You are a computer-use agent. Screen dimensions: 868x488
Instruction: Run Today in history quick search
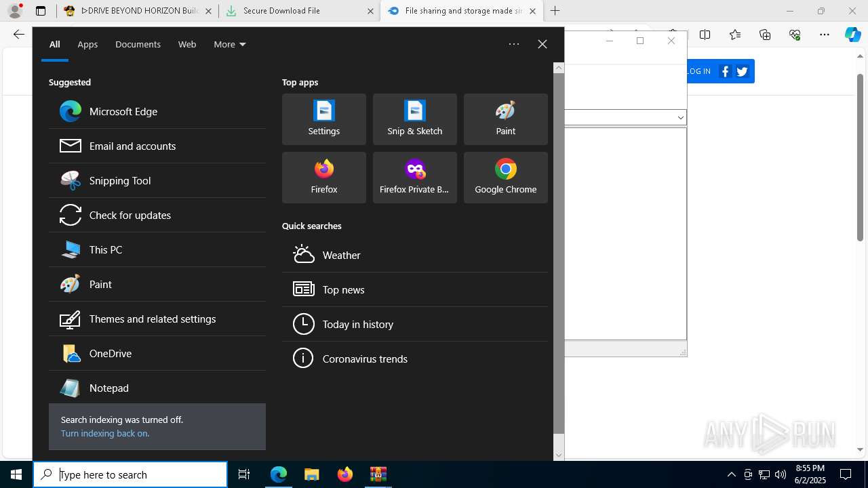coord(415,324)
